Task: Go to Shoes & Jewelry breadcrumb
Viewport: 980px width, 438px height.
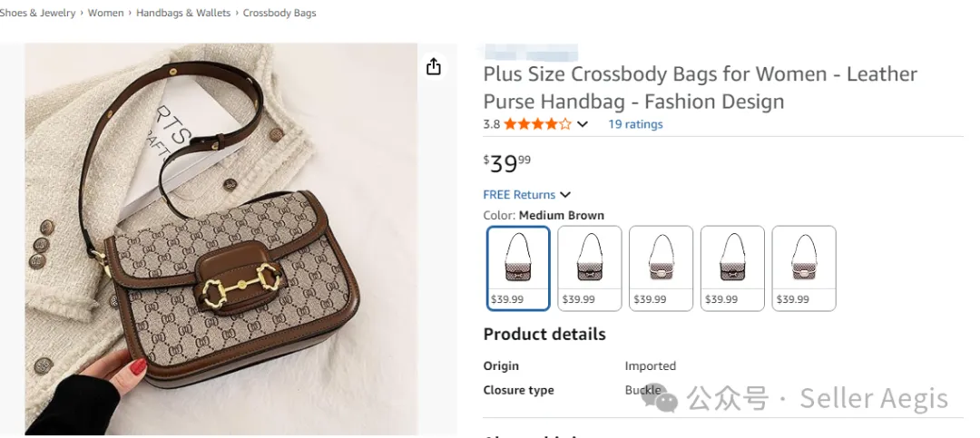Action: (x=37, y=14)
